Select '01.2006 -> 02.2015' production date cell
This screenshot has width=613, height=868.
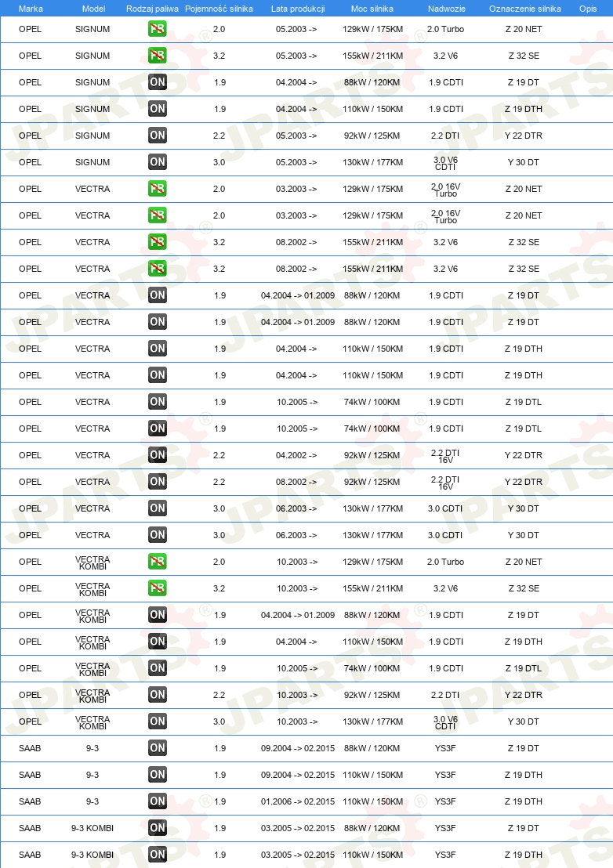[298, 801]
